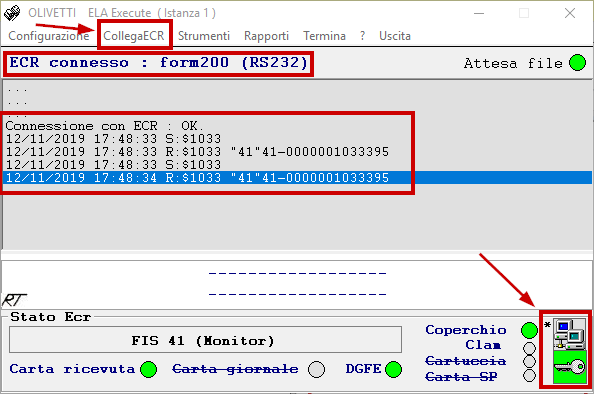Click the Clam grey status indicator
This screenshot has height=394, width=594.
point(529,348)
